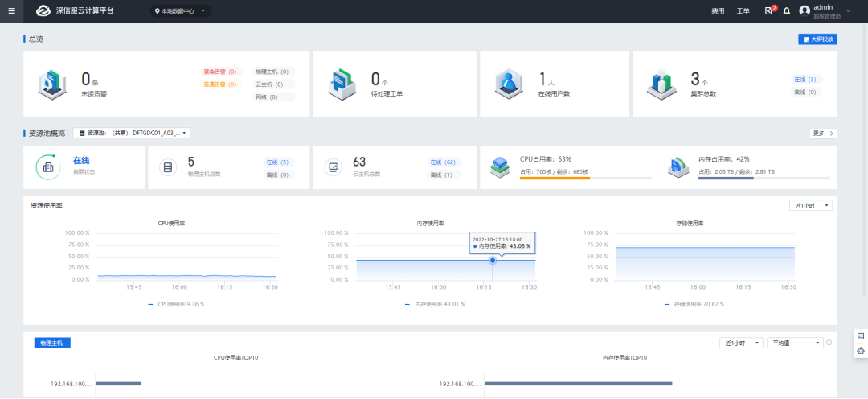
Task: Open the 费用 menu in top bar
Action: coord(718,11)
